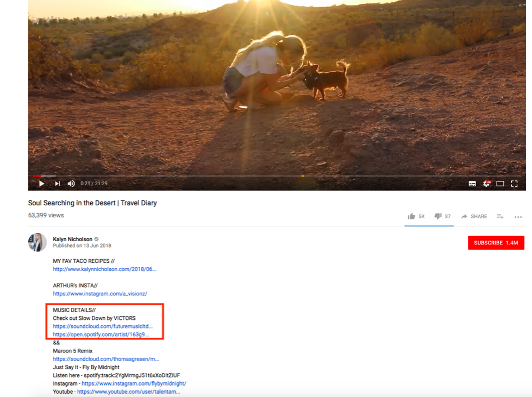This screenshot has height=397, width=532.
Task: Save video to playlist icon
Action: [500, 216]
